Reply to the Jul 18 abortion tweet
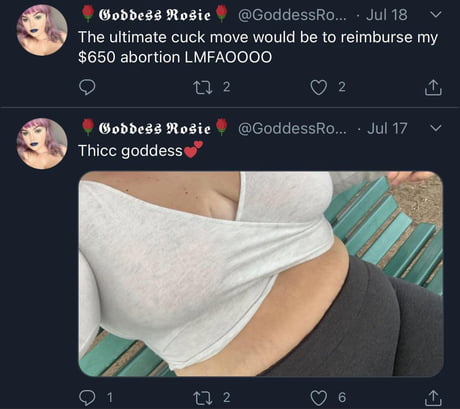The height and width of the screenshot is (409, 460). (87, 87)
